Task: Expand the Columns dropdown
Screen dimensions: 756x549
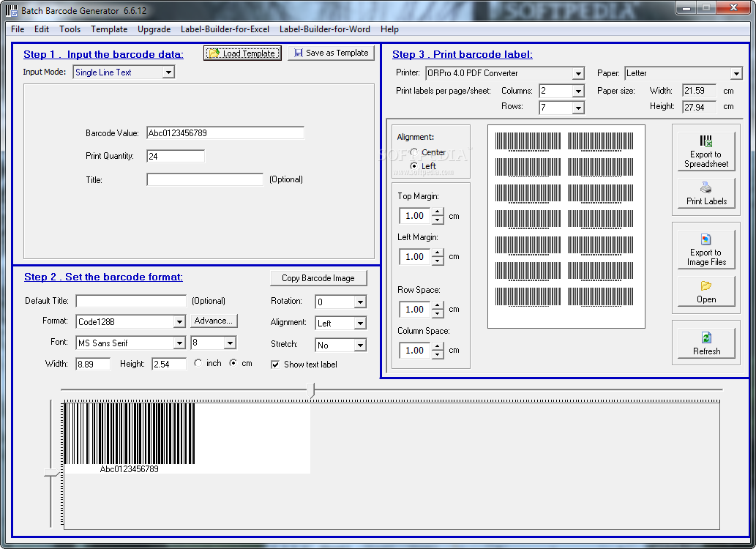Action: [x=578, y=91]
